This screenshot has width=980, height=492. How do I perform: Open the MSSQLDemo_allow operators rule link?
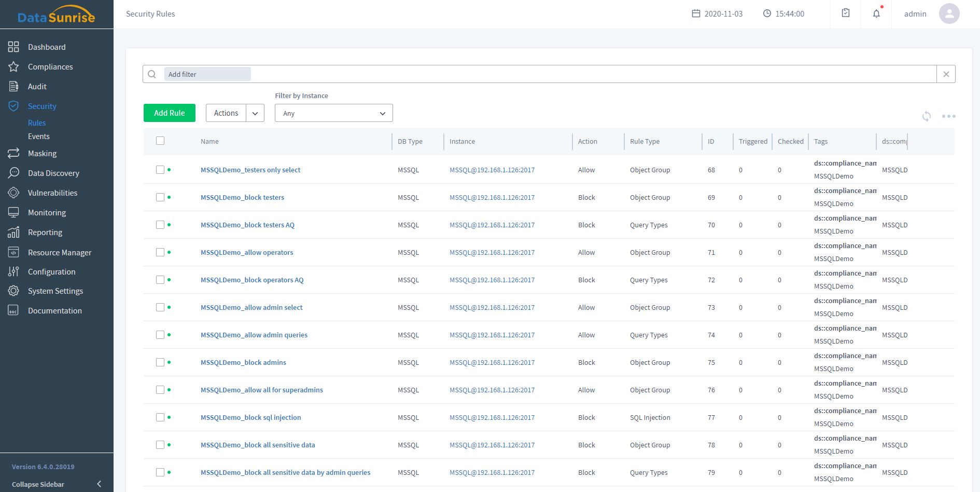247,252
